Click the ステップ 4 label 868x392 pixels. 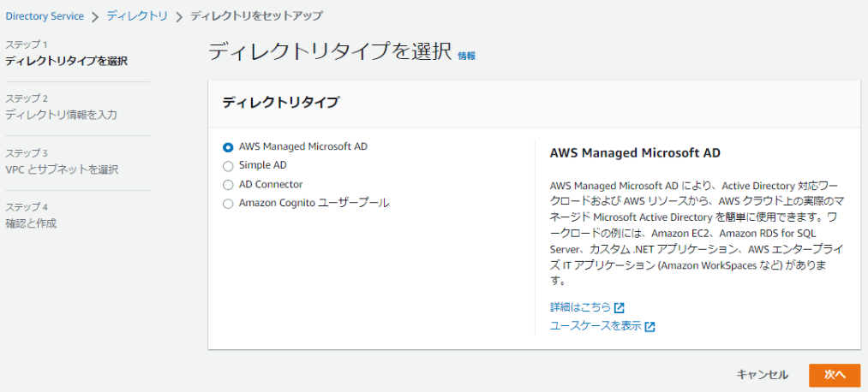pyautogui.click(x=27, y=207)
